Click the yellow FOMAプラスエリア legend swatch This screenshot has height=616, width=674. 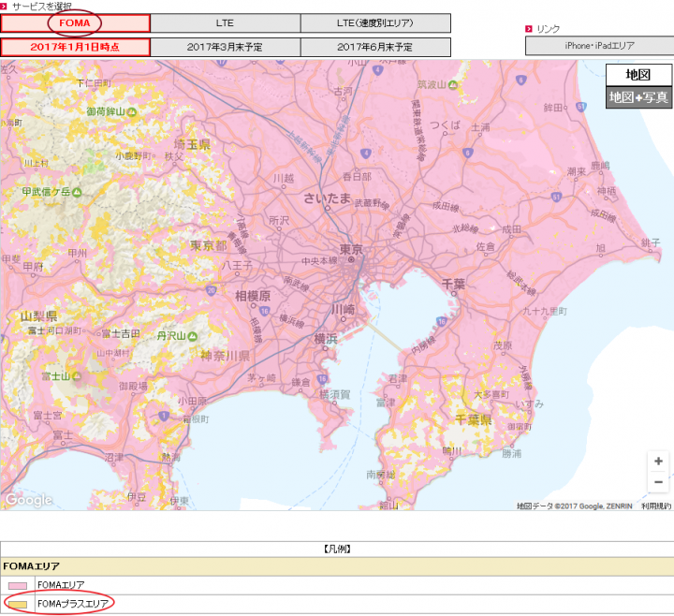tap(18, 605)
